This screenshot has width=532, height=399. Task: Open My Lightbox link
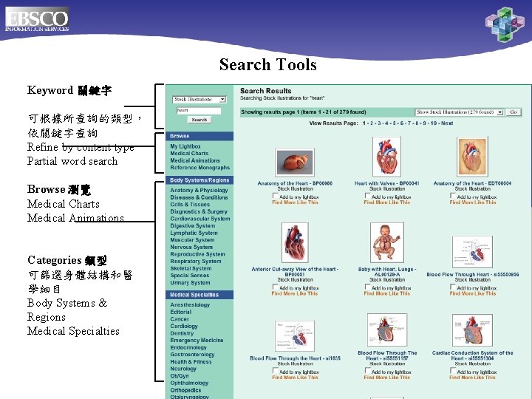(185, 146)
